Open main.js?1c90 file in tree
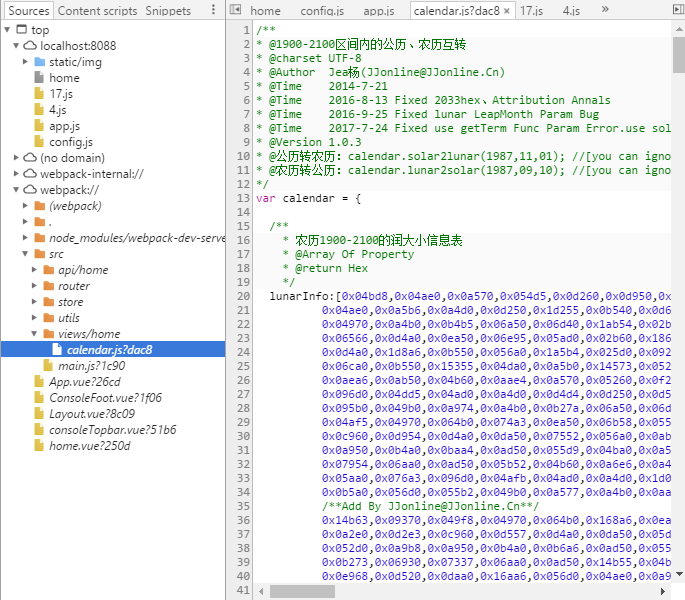Screen dimensions: 685x600 pos(90,366)
